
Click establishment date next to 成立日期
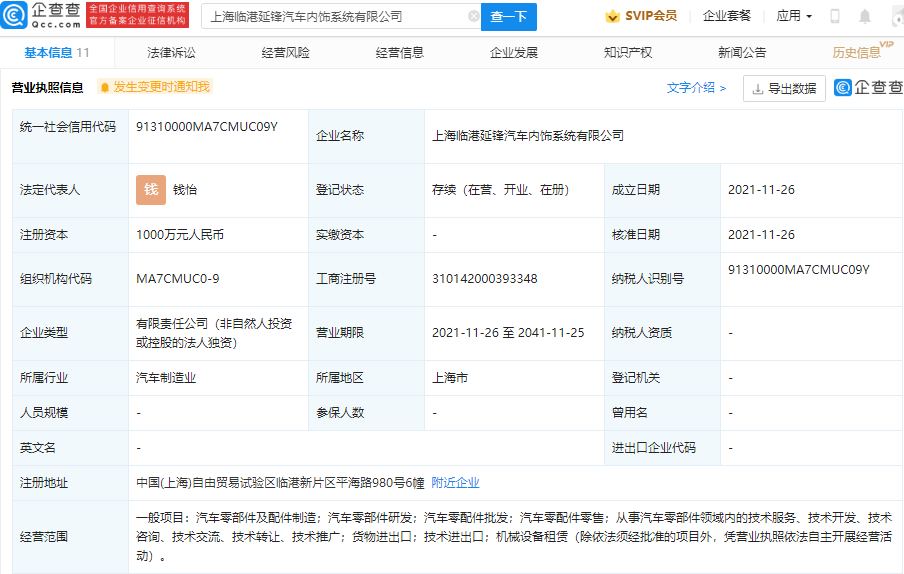[761, 190]
